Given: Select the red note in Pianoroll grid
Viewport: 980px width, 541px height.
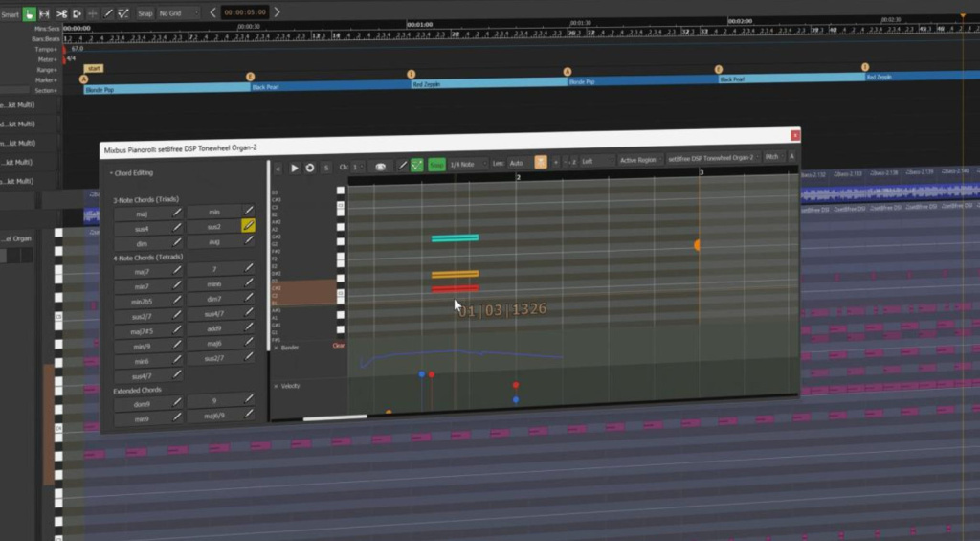Looking at the screenshot, I should 455,288.
